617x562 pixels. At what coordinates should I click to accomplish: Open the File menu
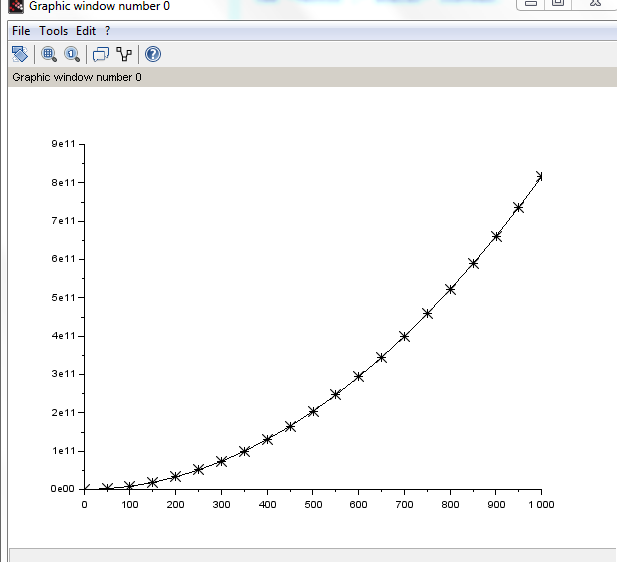point(21,31)
